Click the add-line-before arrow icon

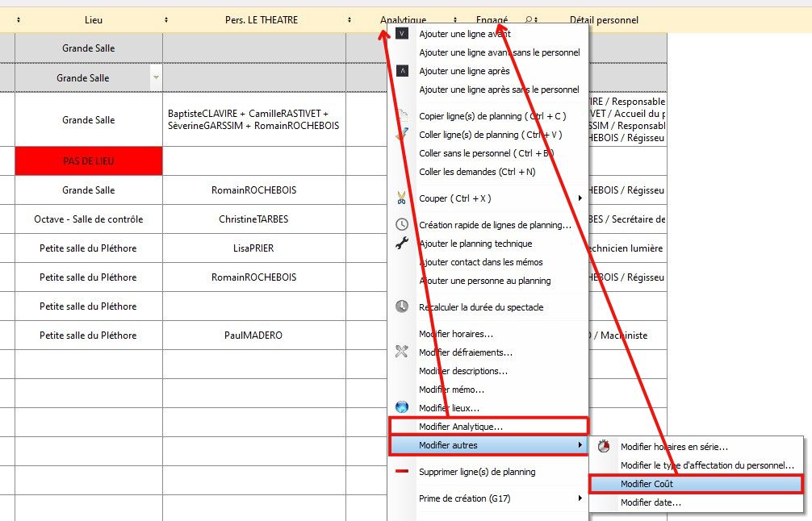(402, 34)
